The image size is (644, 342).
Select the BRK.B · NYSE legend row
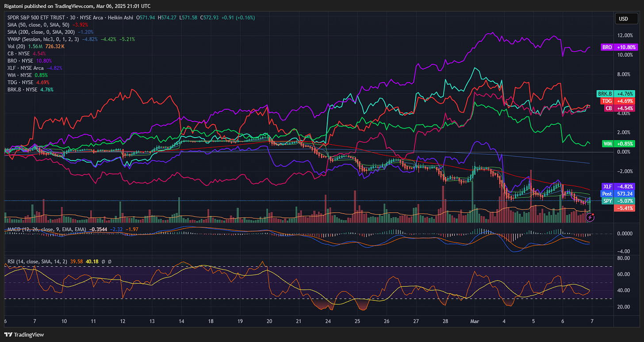click(31, 89)
